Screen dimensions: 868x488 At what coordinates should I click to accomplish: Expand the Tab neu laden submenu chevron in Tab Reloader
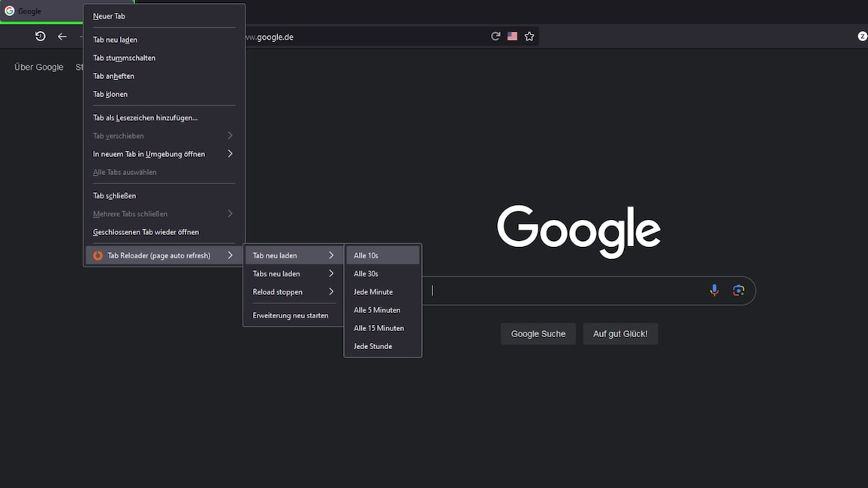(x=331, y=255)
